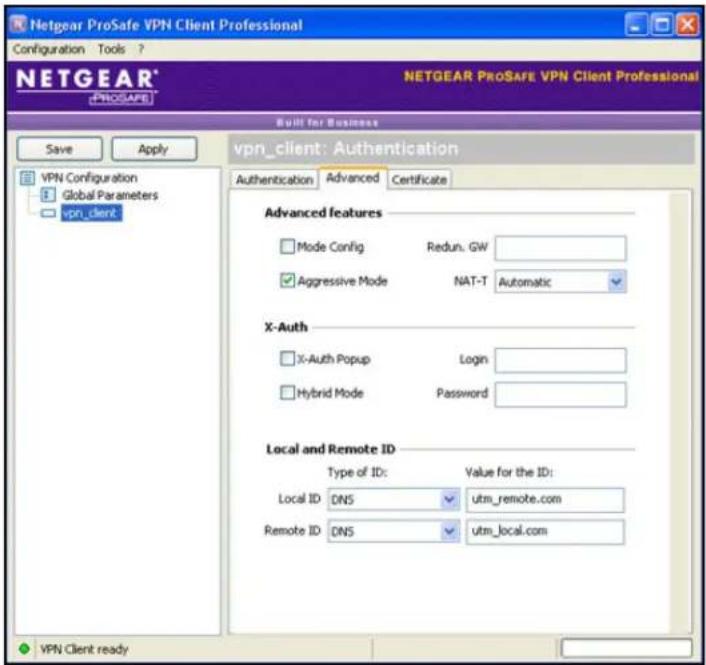706x665 pixels.
Task: Click the Save button
Action: [59, 149]
